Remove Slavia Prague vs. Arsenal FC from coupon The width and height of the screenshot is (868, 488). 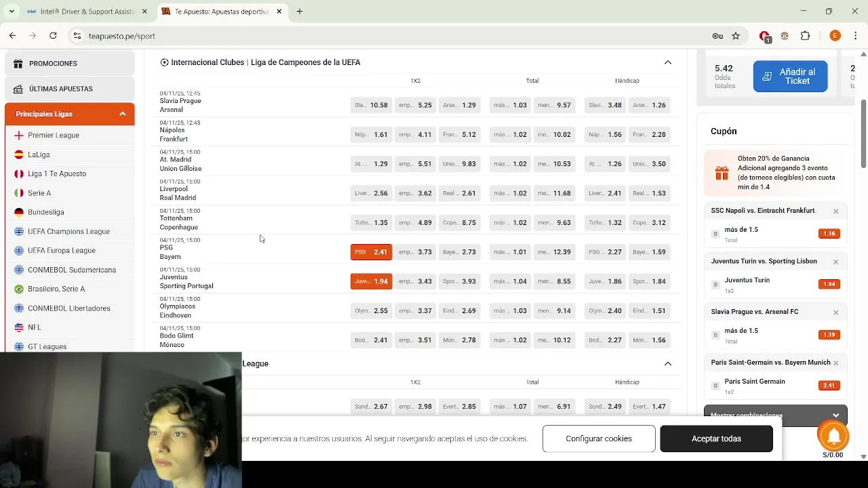point(835,312)
